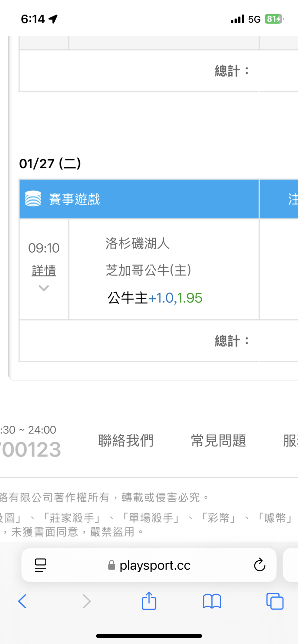Expand the 09:10 game details chevron
Screen dimensions: 298x644
click(x=44, y=288)
